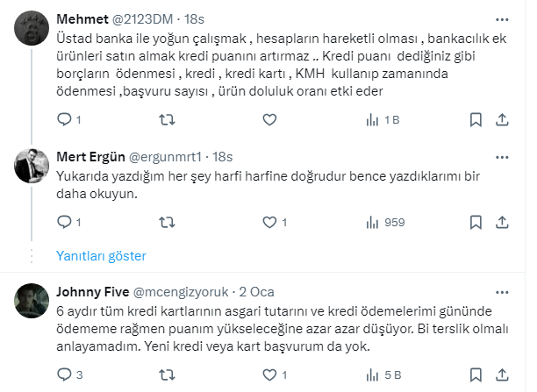Share Johnny Five's tweet
The image size is (537, 392).
pos(502,375)
